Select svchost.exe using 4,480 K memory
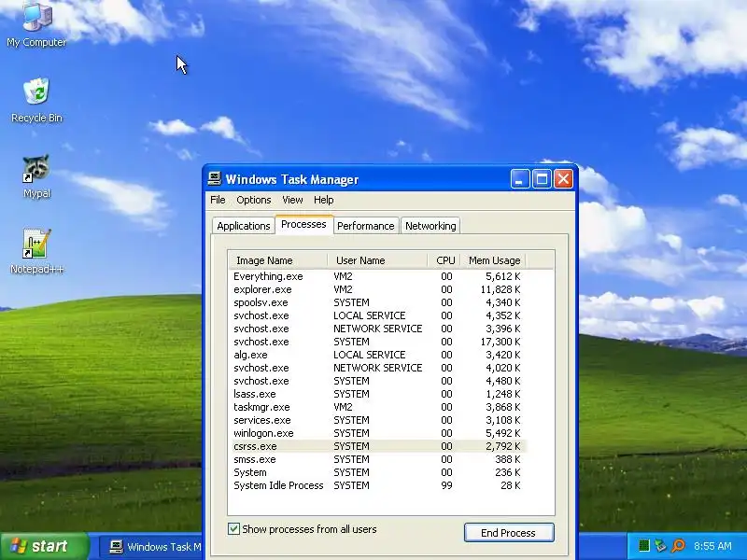Screen dimensions: 747x560 pos(377,381)
